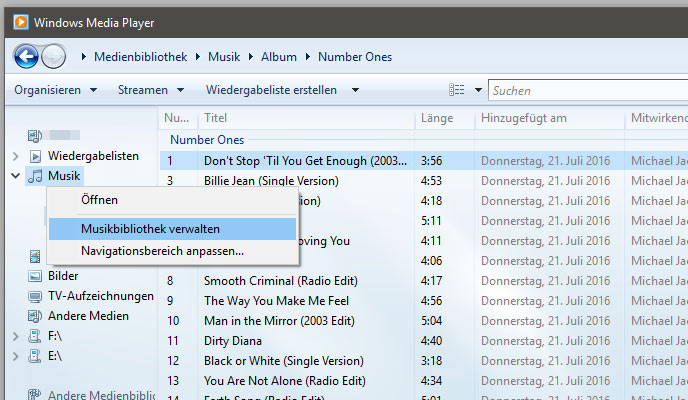The image size is (688, 400).
Task: Click the library user icon at top of sidebar
Action: point(35,136)
